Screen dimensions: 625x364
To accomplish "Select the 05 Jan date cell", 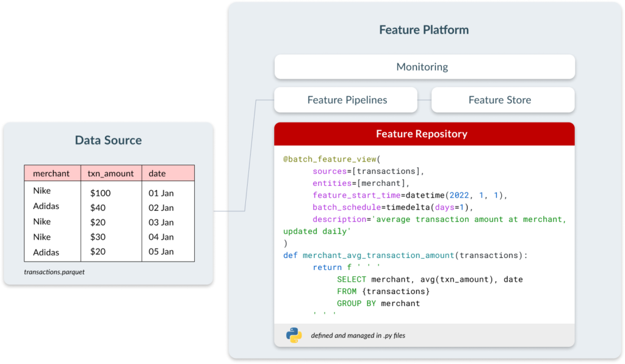I will point(161,252).
